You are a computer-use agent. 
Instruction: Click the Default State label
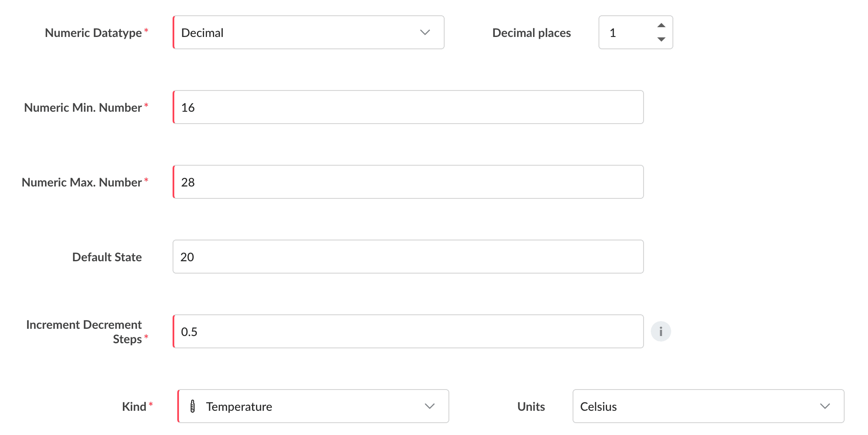107,257
